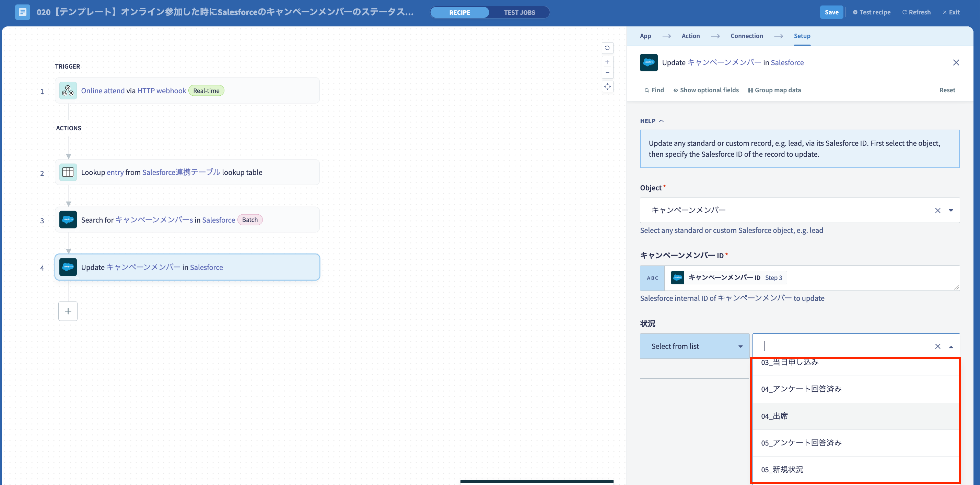980x485 pixels.
Task: Click the undo icon on canvas
Action: click(x=607, y=48)
